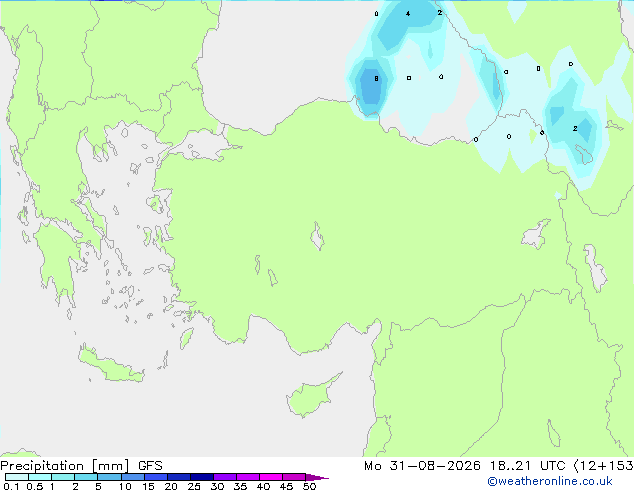Screen dimensions: 634x490
Task: Click the 0.5–1 mm legend swatch
Action: click(40, 477)
